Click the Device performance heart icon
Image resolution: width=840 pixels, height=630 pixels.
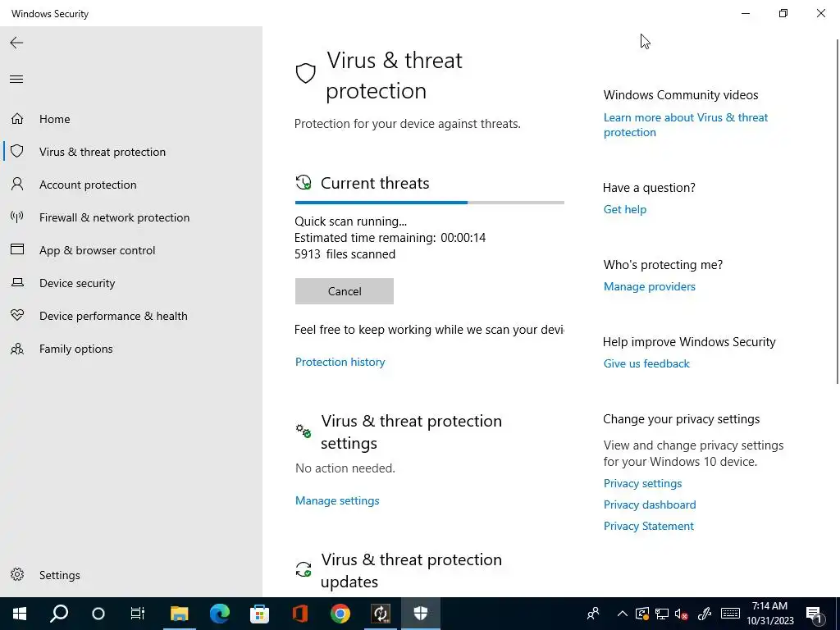click(17, 315)
